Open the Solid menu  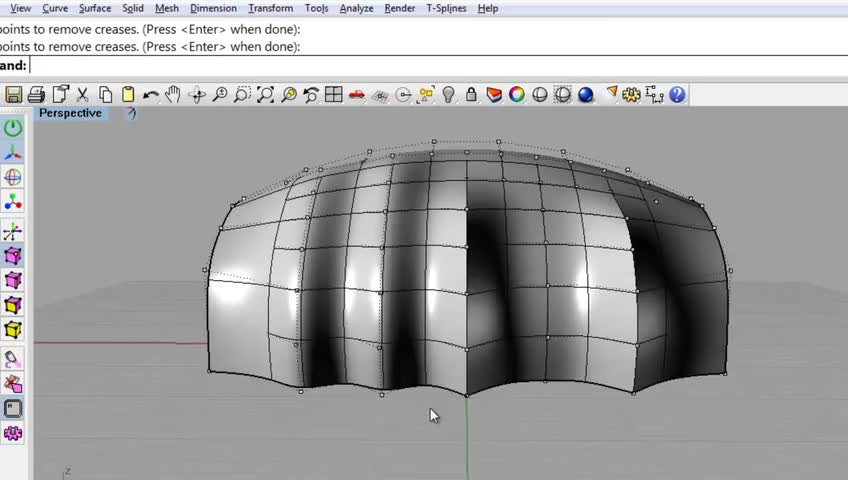click(133, 8)
